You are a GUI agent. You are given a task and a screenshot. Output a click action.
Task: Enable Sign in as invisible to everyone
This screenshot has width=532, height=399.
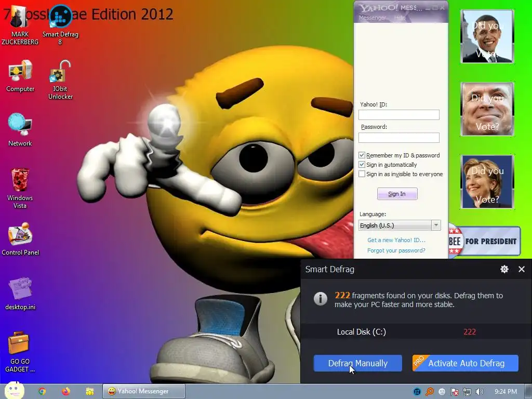pos(362,174)
